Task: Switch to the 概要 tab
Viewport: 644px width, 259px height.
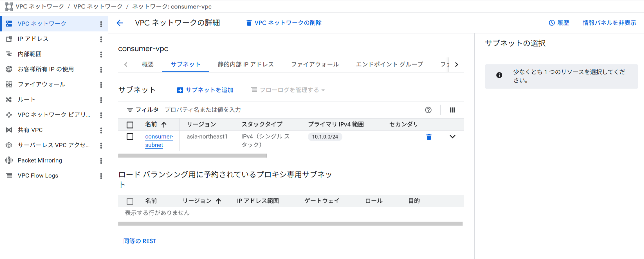Action: (x=148, y=64)
